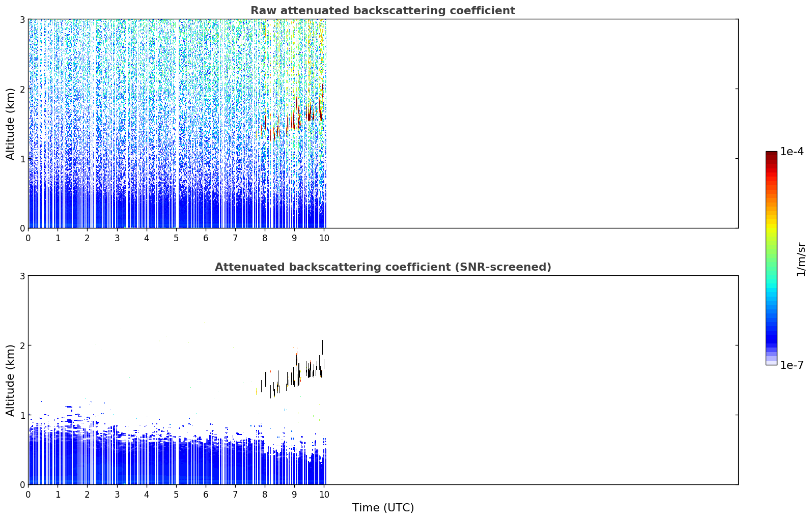Click the 'Raw attenuated backscattering coefficient' plot title

(383, 11)
